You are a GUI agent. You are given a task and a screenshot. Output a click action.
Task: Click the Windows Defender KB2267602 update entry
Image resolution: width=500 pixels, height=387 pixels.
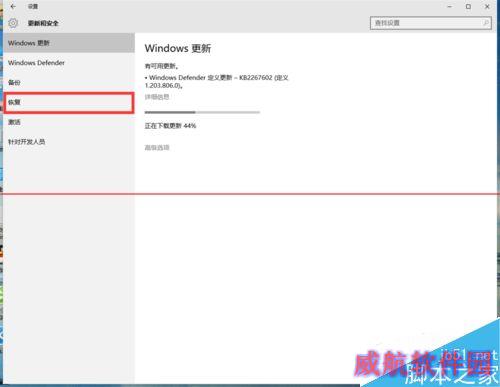pyautogui.click(x=217, y=81)
